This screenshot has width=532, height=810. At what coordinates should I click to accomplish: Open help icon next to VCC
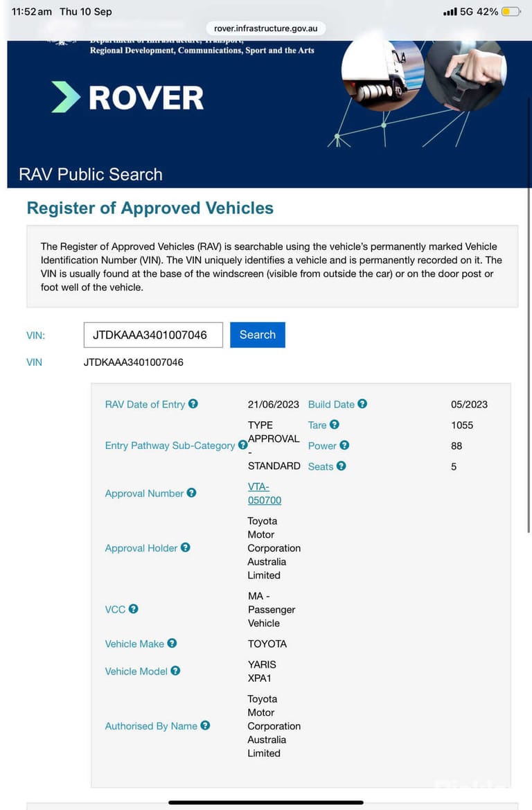click(133, 608)
